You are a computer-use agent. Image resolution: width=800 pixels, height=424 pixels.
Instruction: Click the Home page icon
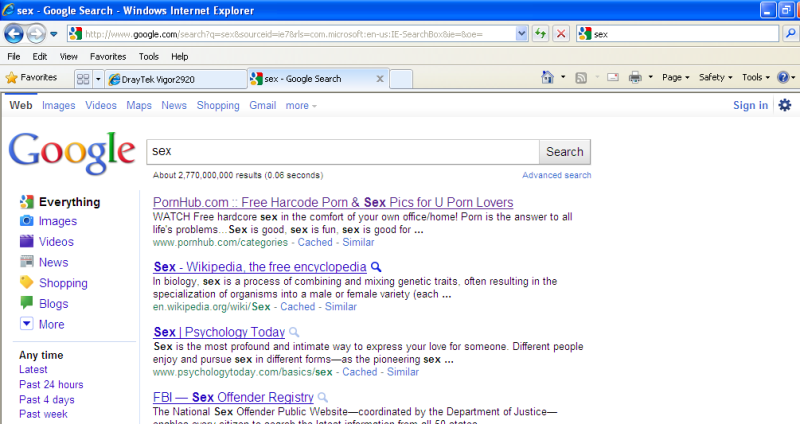point(547,78)
